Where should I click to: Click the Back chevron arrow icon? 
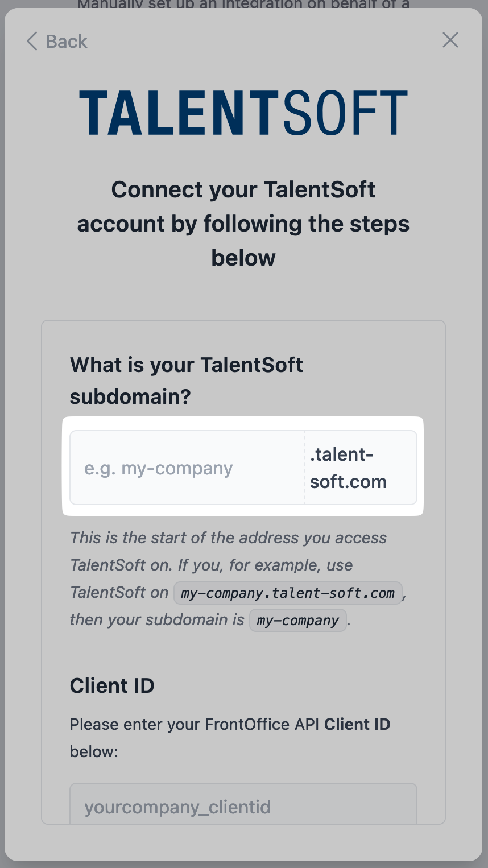point(32,41)
